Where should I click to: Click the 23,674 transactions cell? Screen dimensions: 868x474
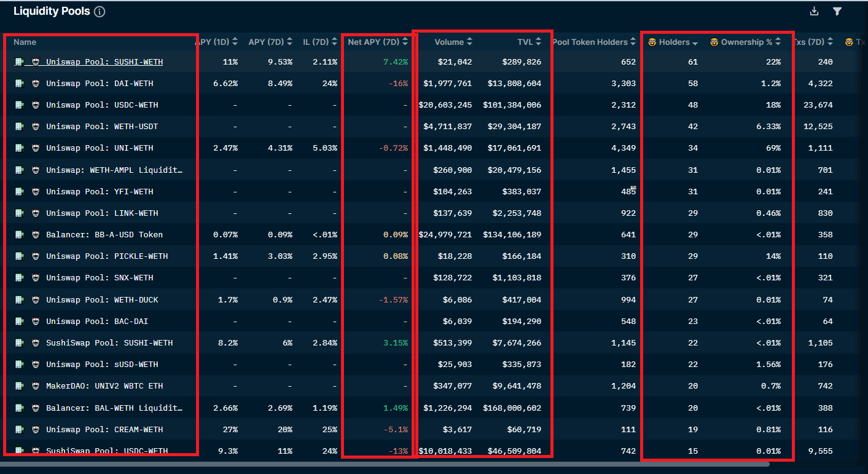818,105
